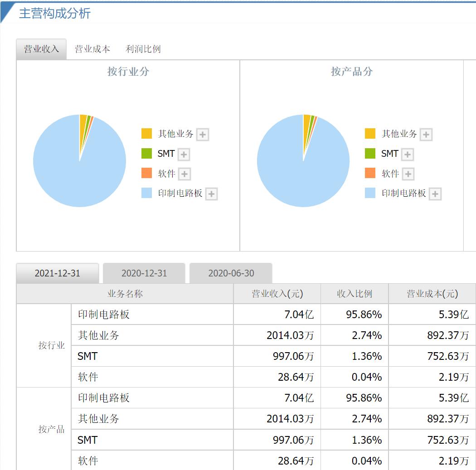Select the 2020-06-30 date tab
The width and height of the screenshot is (476, 470).
[x=231, y=272]
